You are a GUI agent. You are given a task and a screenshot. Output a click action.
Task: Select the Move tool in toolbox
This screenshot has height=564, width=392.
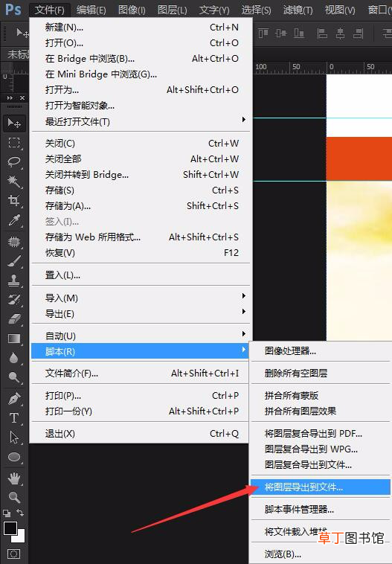14,123
